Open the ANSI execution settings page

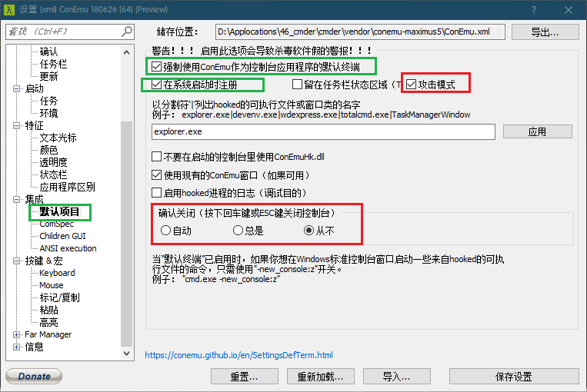pyautogui.click(x=68, y=248)
